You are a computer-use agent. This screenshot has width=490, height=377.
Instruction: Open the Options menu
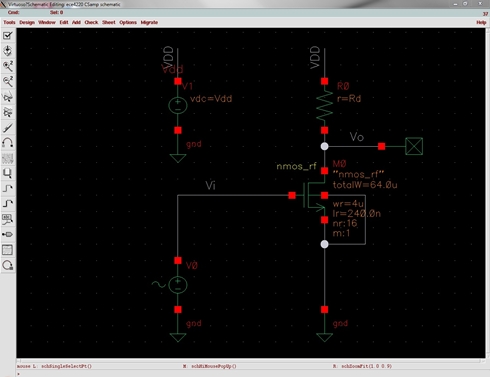click(128, 22)
